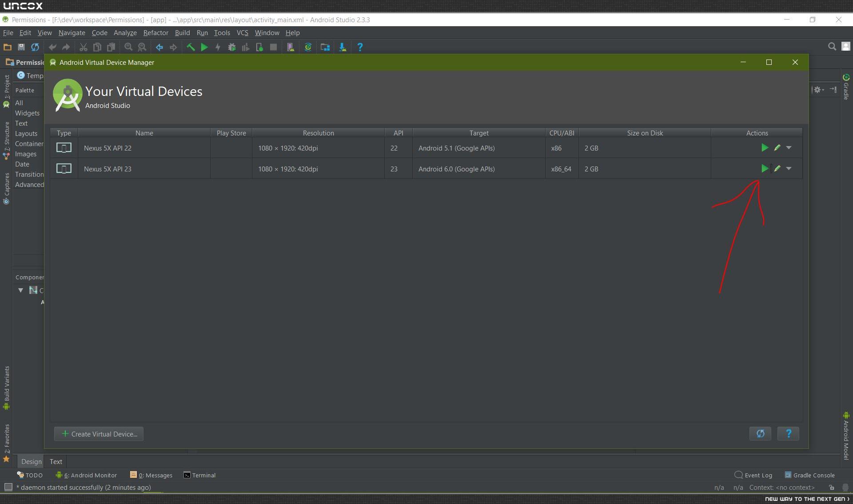Click the blue Help question mark icon
This screenshot has width=853, height=504.
point(360,47)
